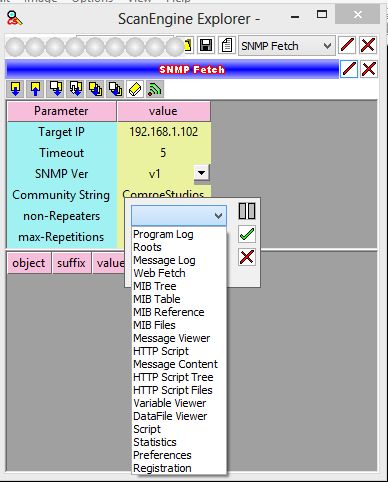This screenshot has height=482, width=388.
Task: Click the value column header in results table
Action: pos(109,263)
